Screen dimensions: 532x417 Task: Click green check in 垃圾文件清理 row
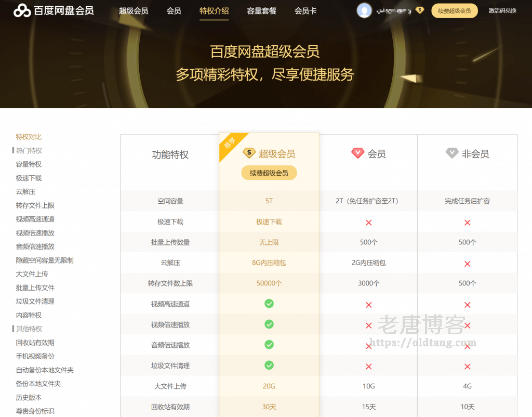pyautogui.click(x=269, y=366)
